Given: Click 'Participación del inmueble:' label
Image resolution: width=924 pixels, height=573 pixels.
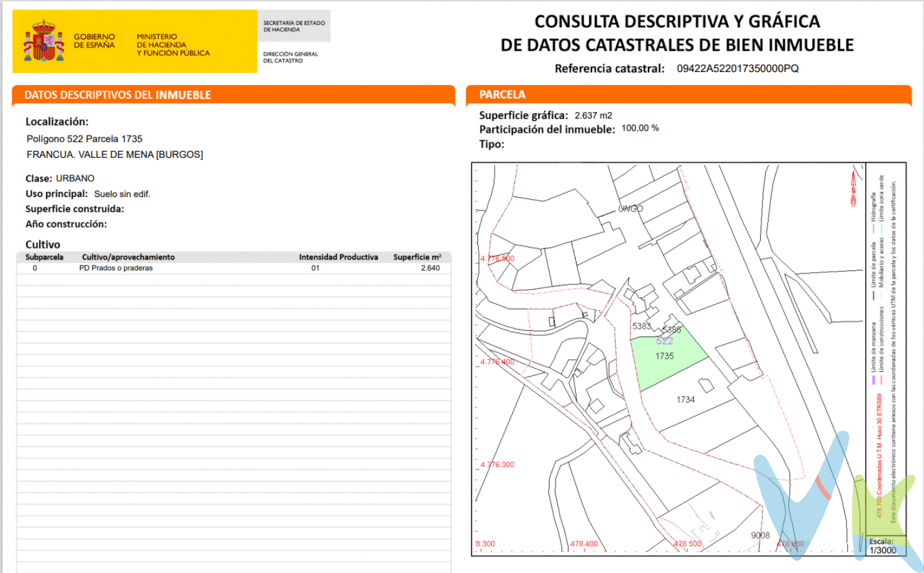Looking at the screenshot, I should (547, 130).
